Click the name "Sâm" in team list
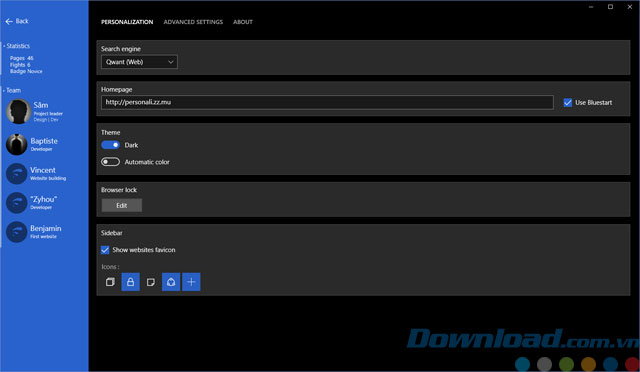 (x=41, y=105)
